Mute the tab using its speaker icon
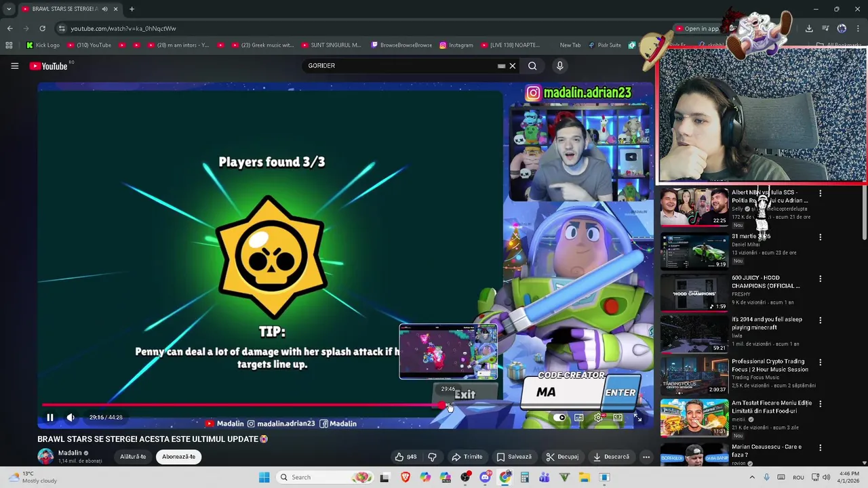 (104, 9)
